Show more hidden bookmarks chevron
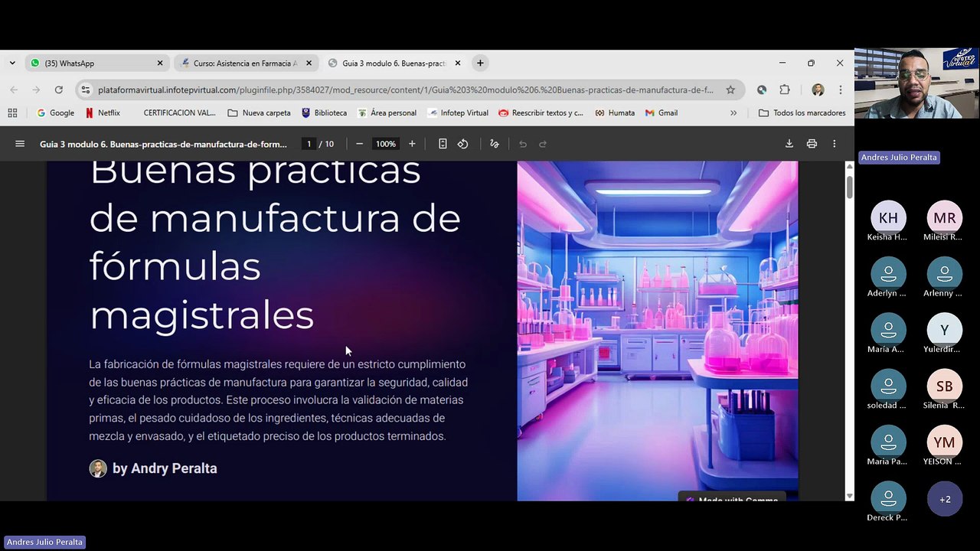Screen dimensions: 980x551 click(733, 112)
